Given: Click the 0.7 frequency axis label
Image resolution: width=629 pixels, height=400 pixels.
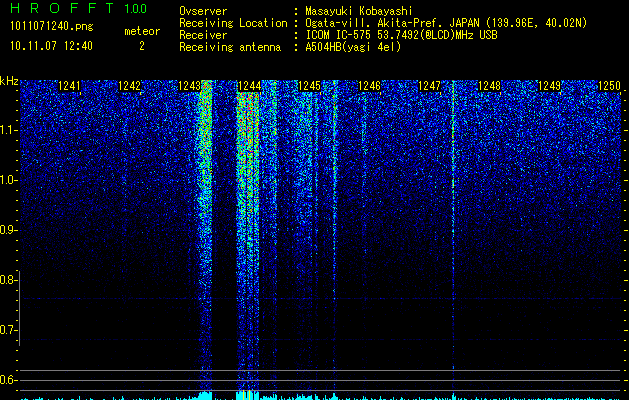Looking at the screenshot, I should [8, 330].
